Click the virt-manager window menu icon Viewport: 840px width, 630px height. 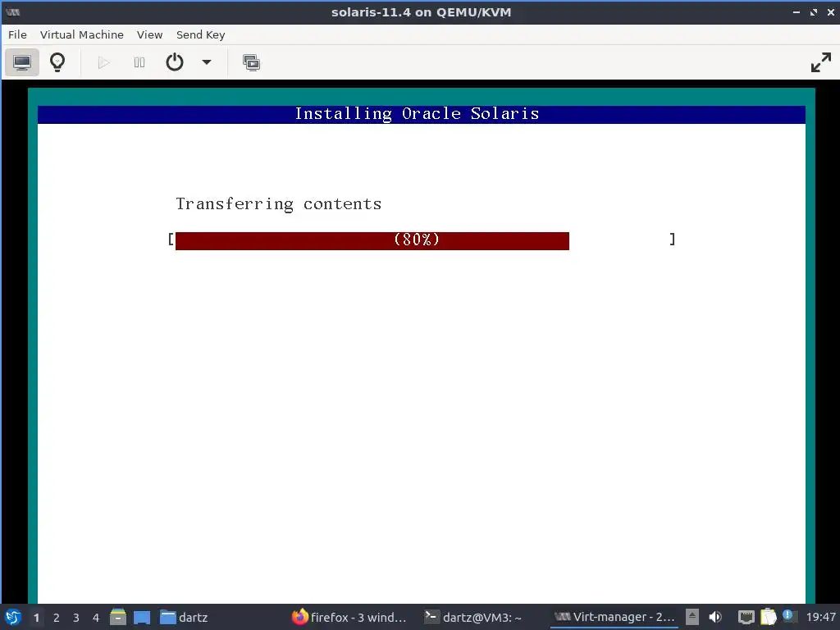(x=13, y=11)
